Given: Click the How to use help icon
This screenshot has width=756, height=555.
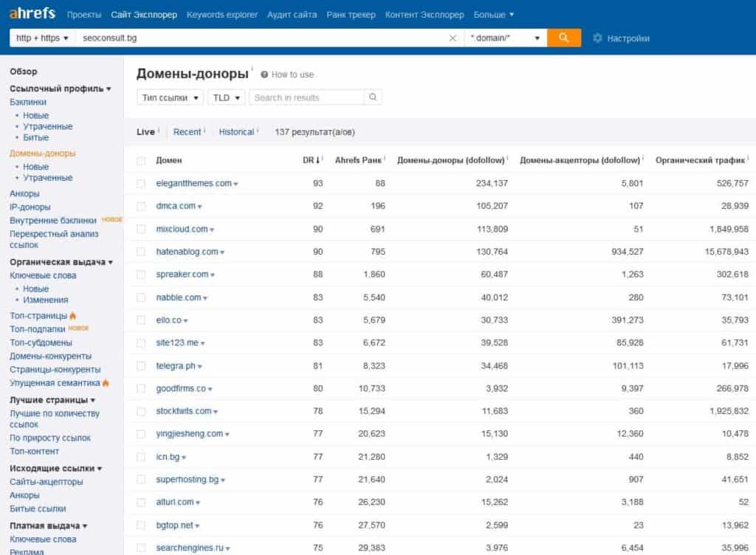Looking at the screenshot, I should (264, 75).
